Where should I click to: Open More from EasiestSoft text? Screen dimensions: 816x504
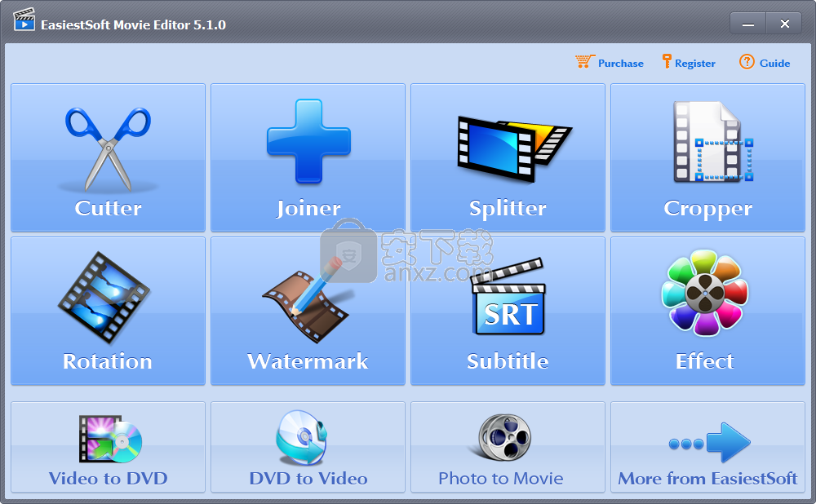707,479
